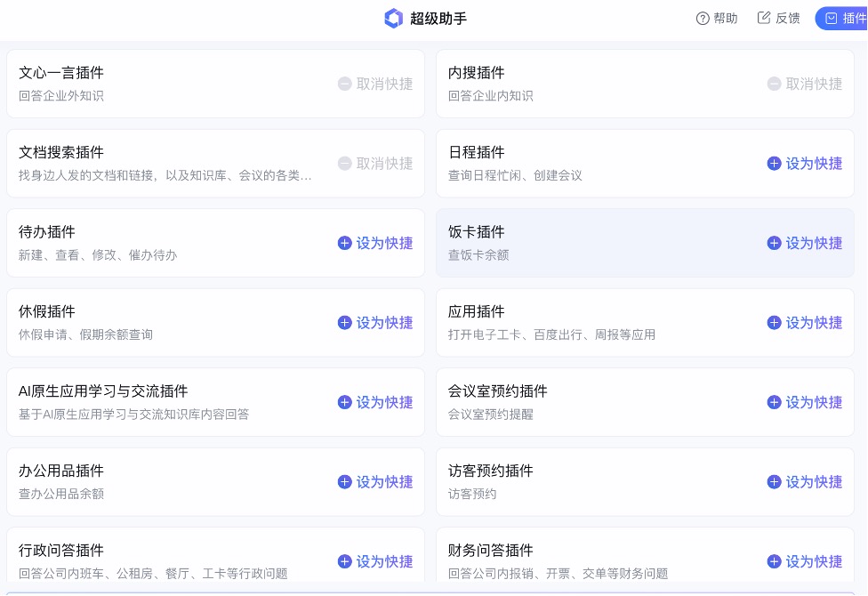Screen dimensions: 868x596
Task: Click the 超级助手 logo icon
Action: (x=393, y=18)
